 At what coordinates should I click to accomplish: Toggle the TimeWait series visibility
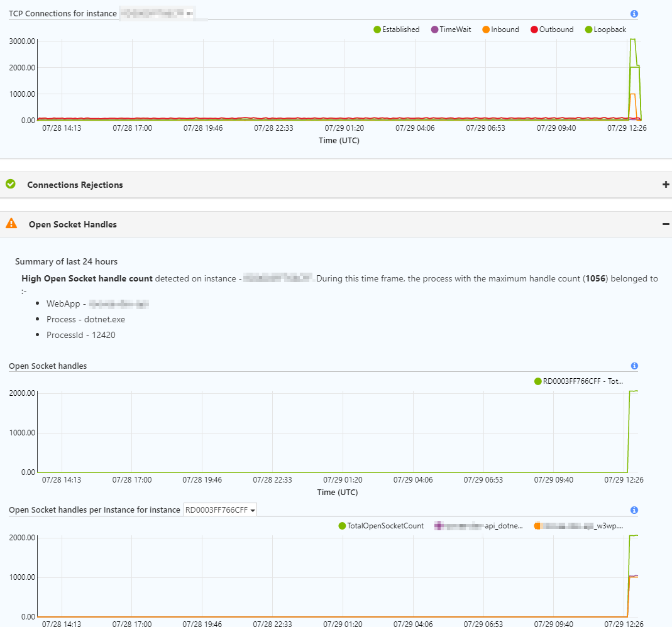pyautogui.click(x=450, y=29)
